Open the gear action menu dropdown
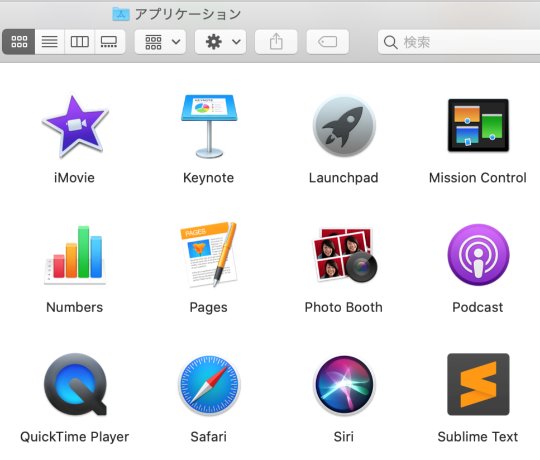 220,42
